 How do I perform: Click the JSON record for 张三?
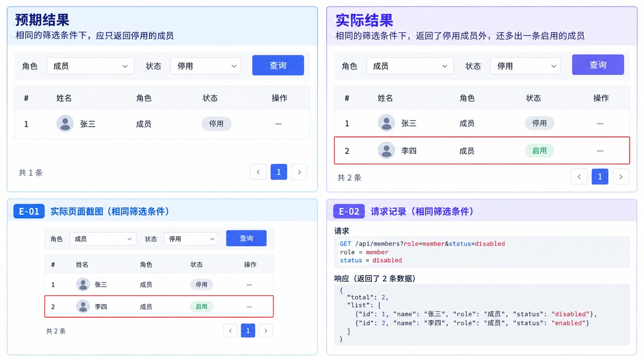476,314
